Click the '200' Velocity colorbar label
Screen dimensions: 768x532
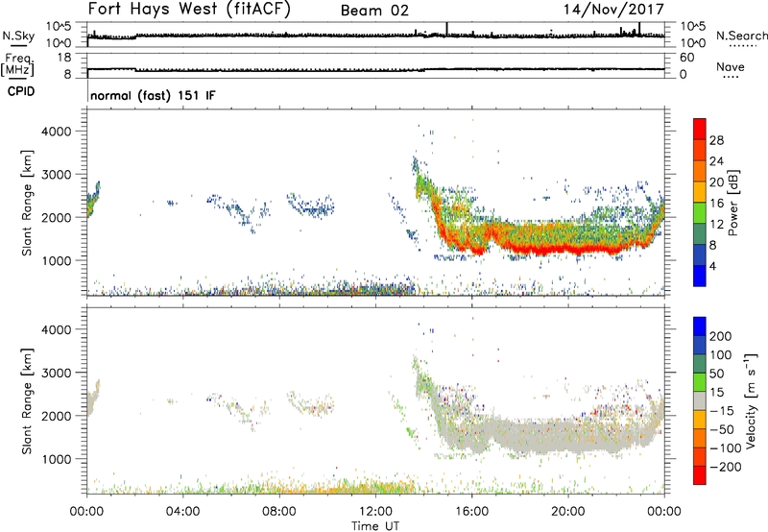(x=721, y=336)
